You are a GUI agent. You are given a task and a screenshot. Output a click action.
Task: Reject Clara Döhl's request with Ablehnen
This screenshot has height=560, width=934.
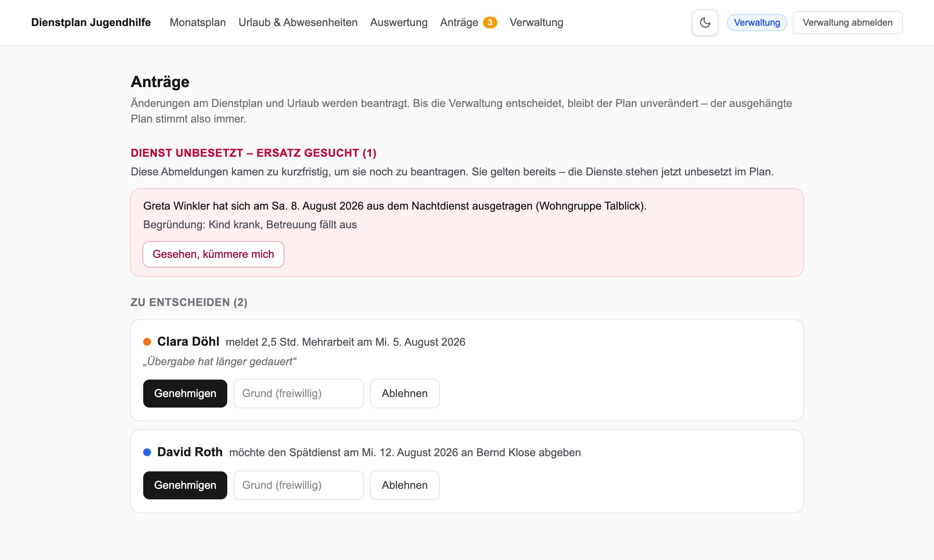(x=405, y=394)
